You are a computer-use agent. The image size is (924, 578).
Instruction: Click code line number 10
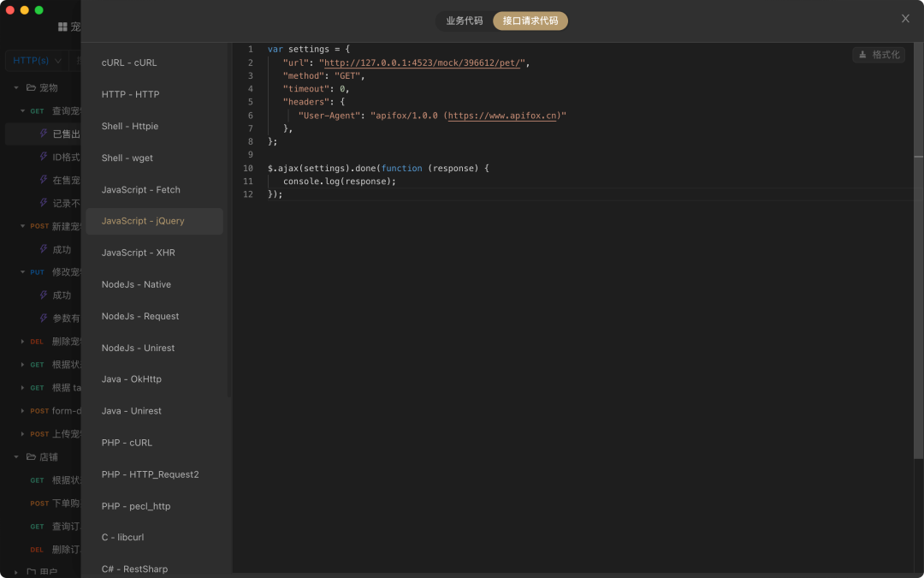[248, 168]
